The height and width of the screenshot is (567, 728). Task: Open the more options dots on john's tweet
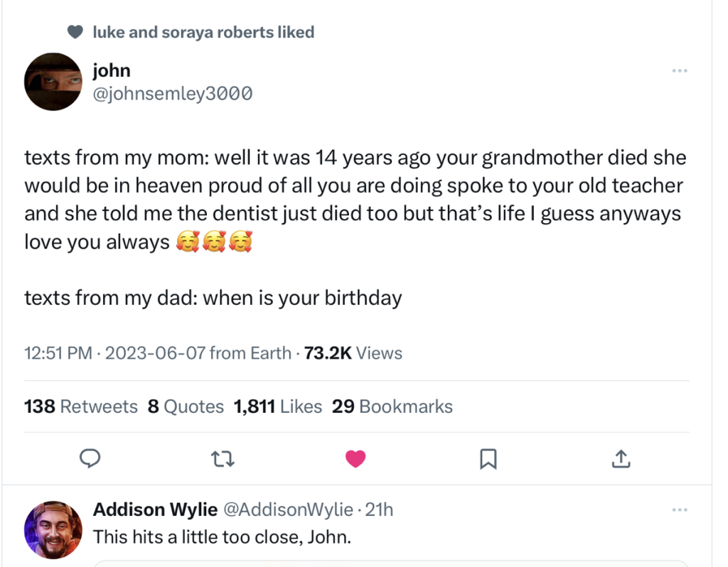tap(680, 70)
